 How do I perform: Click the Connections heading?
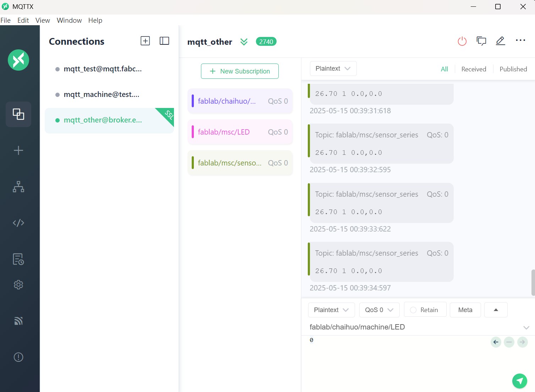(77, 42)
